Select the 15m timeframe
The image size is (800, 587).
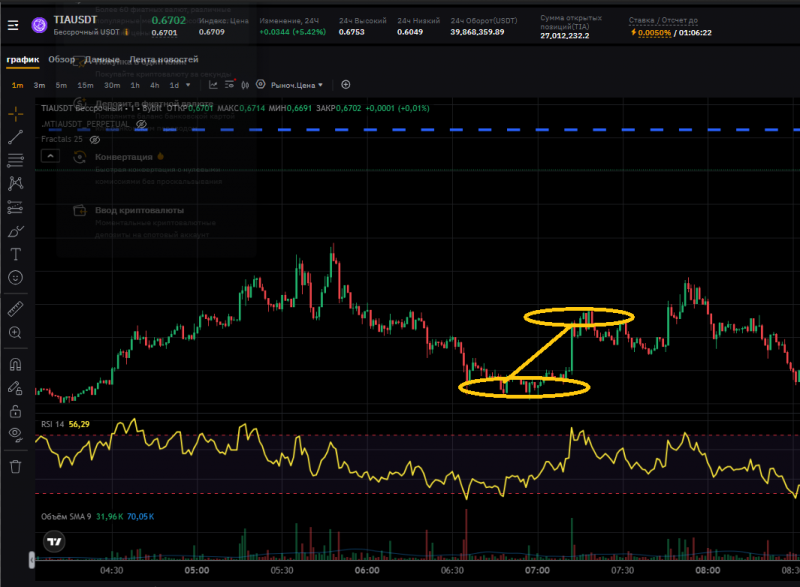[x=85, y=85]
